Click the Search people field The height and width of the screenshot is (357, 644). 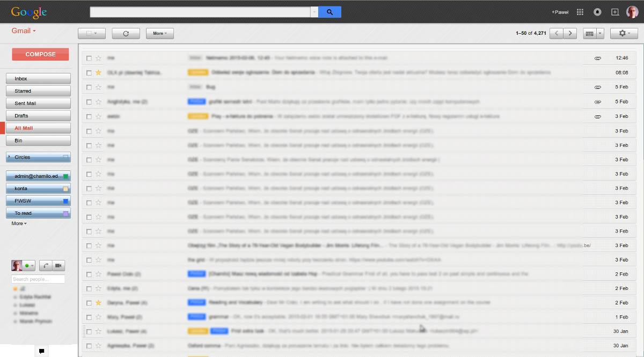(38, 278)
